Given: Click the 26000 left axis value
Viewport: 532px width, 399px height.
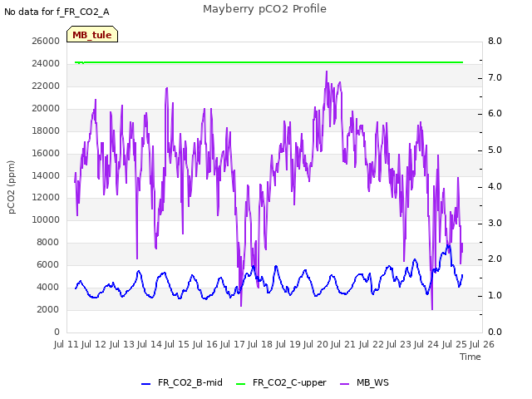Looking at the screenshot, I should point(46,41).
